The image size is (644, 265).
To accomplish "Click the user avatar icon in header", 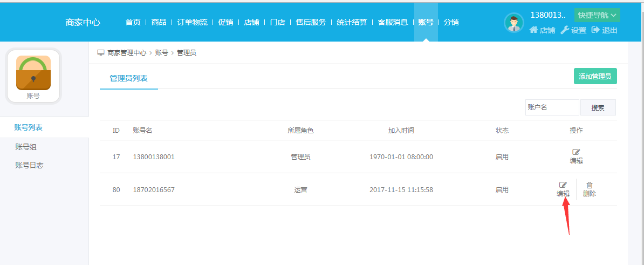I will 513,23.
